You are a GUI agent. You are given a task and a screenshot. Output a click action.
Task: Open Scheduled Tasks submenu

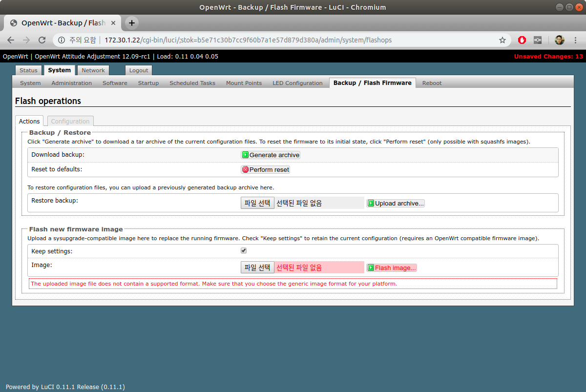click(x=192, y=83)
